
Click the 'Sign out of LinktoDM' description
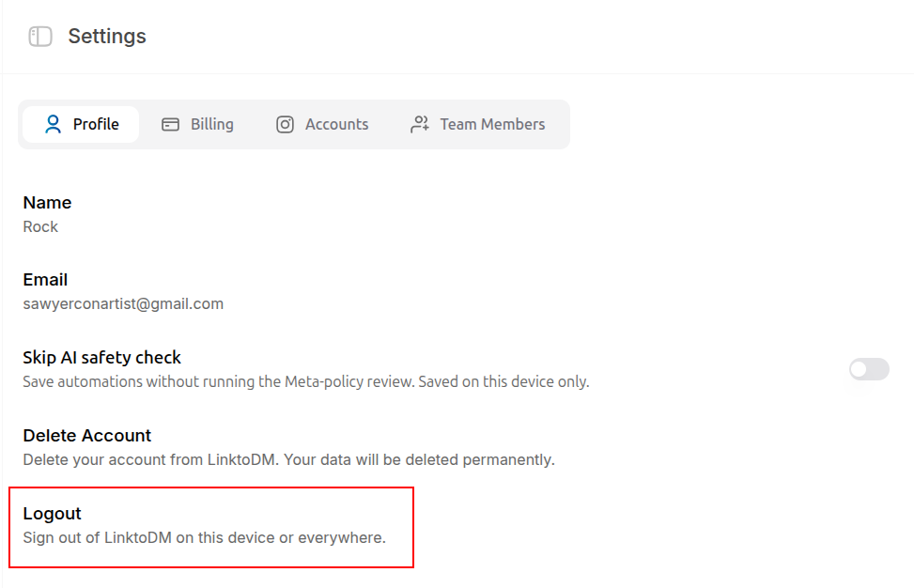click(x=204, y=537)
